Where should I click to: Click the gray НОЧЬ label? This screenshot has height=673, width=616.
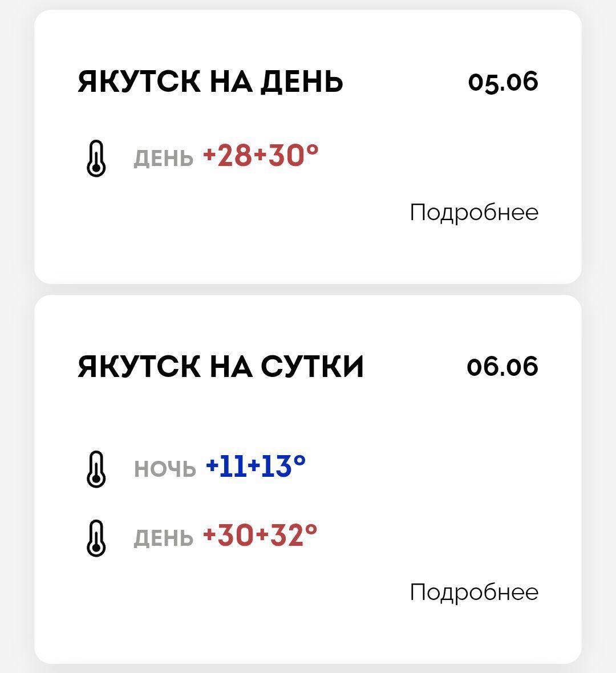165,469
